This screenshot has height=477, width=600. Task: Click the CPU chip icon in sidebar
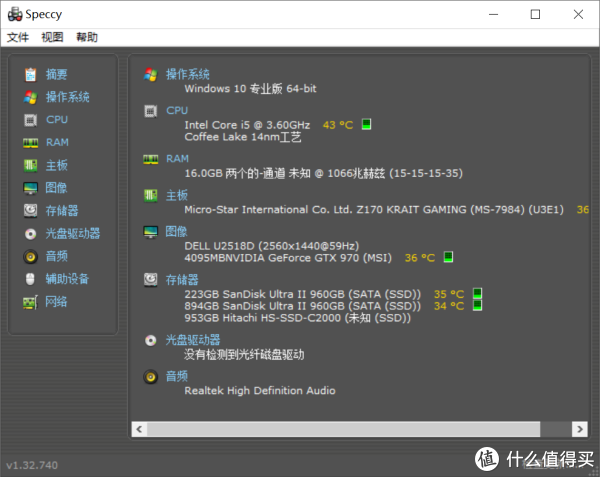point(31,120)
